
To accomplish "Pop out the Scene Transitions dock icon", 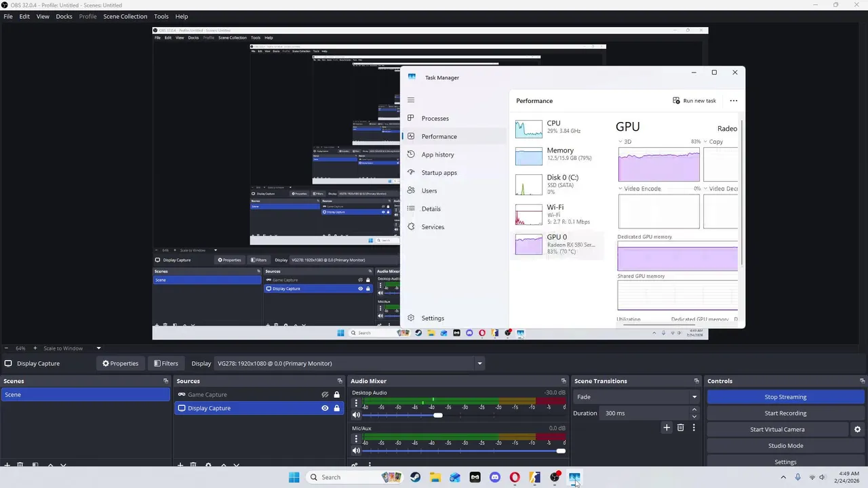I will click(x=696, y=381).
